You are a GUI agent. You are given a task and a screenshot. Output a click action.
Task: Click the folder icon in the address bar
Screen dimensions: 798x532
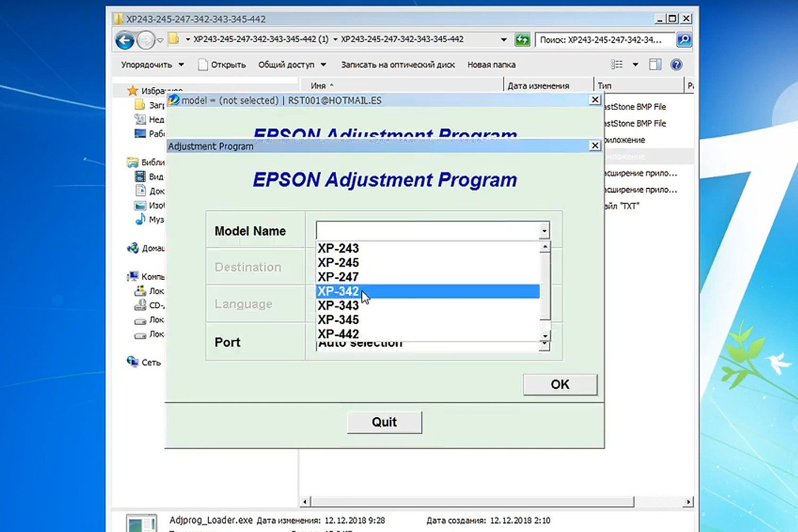coord(173,39)
